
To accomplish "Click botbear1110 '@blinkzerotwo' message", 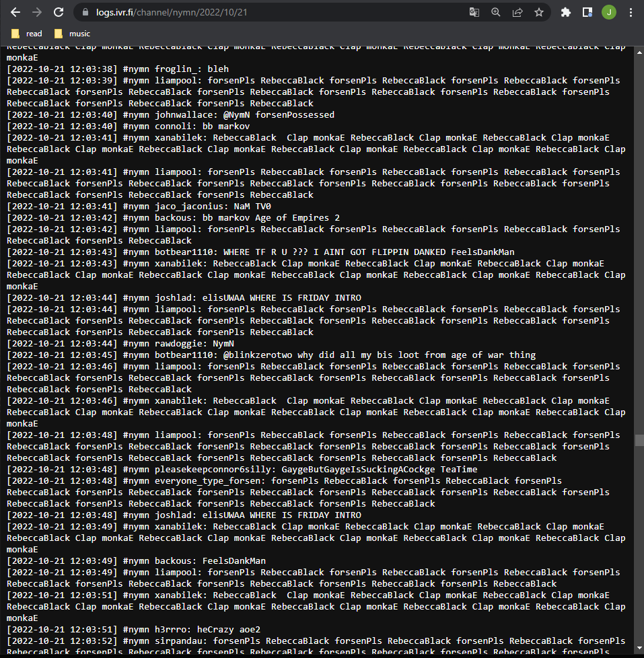I will [x=271, y=355].
